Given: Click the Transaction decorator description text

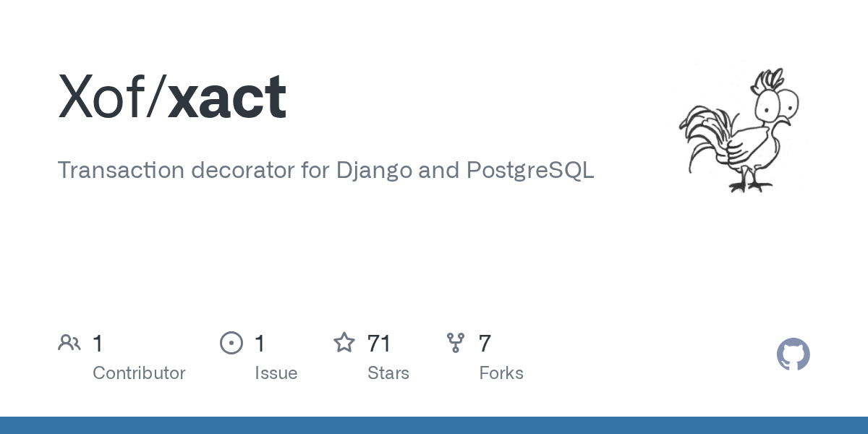Looking at the screenshot, I should 325,171.
